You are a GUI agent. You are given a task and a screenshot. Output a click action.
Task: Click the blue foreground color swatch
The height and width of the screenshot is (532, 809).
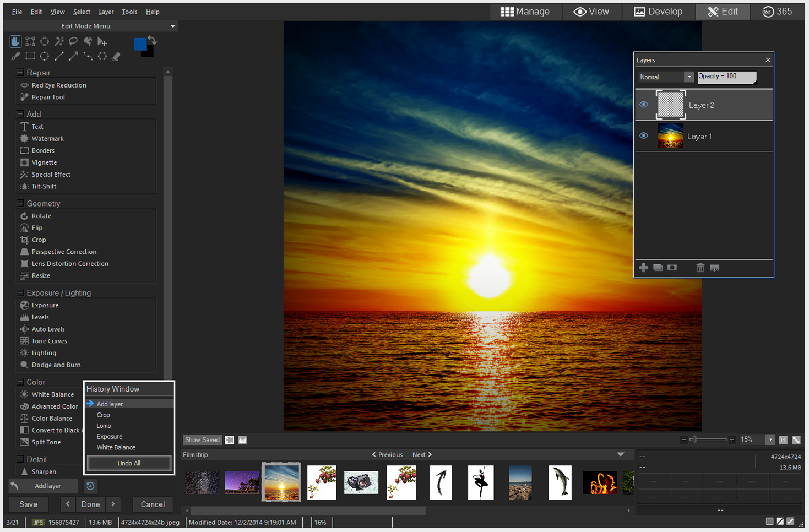point(140,44)
